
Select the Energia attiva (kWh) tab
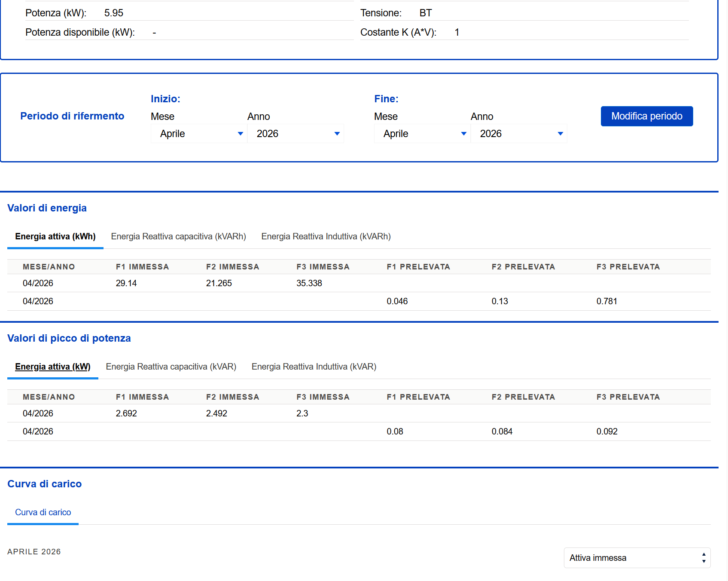coord(55,236)
